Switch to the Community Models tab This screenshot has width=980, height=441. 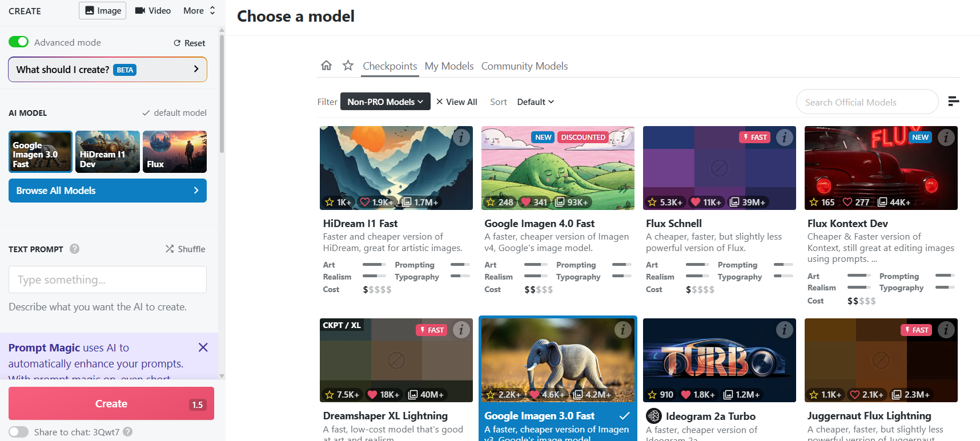coord(524,66)
